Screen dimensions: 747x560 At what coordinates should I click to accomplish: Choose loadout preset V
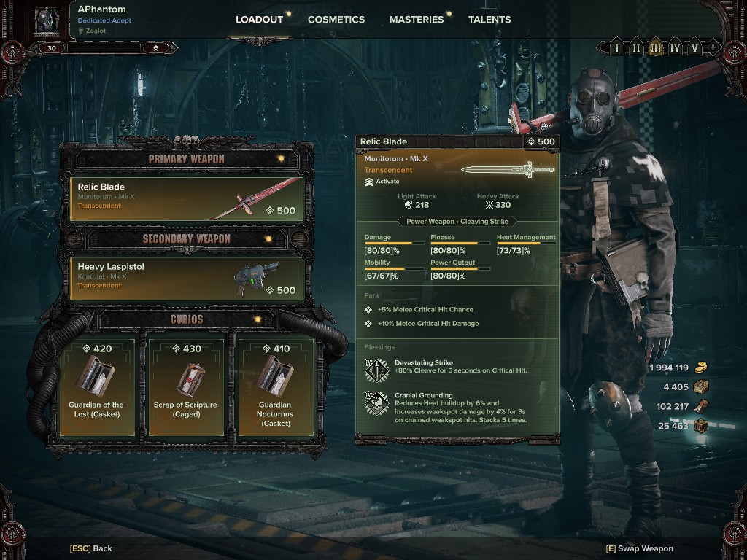click(694, 47)
